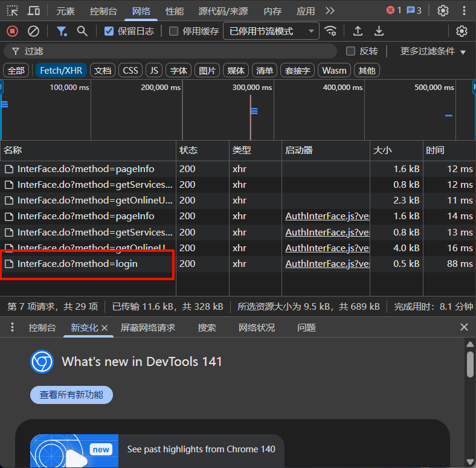This screenshot has height=468, width=476.
Task: Expand 更多过滤条件 dropdown
Action: click(x=433, y=51)
